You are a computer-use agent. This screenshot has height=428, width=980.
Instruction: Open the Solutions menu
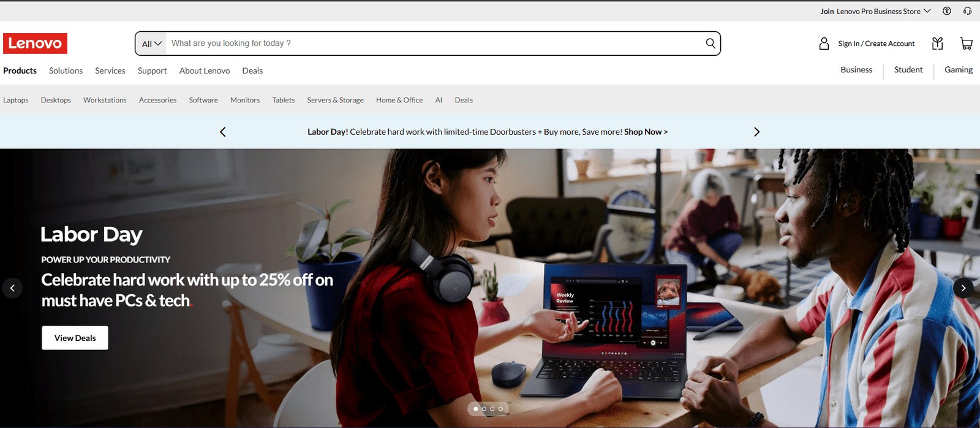(66, 71)
